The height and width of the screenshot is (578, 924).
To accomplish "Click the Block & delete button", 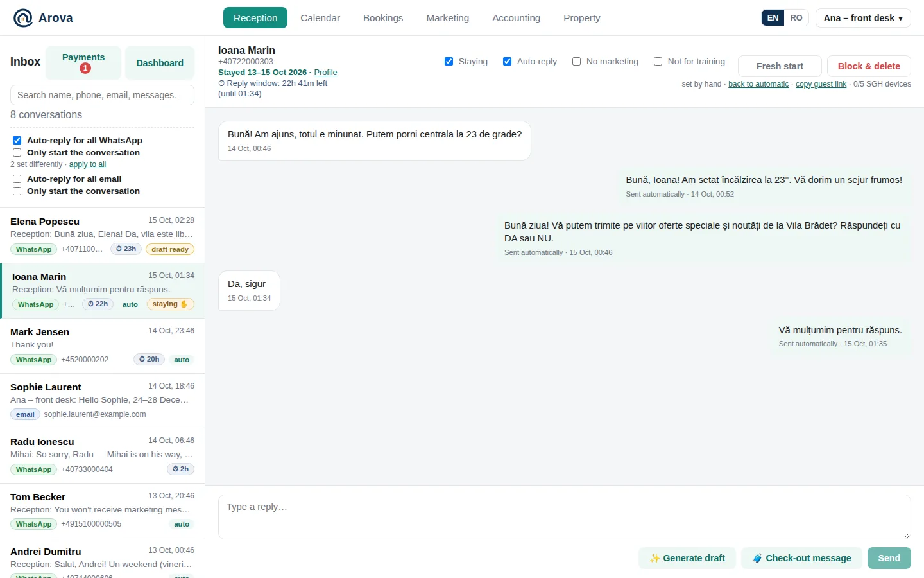I will [x=869, y=66].
